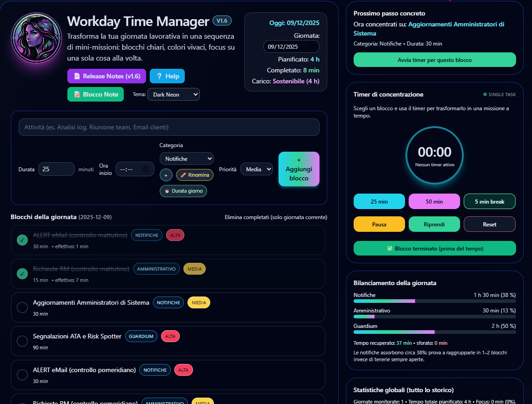Click the question mark Help icon
Viewport: 532px width, 404px height.
(158, 76)
